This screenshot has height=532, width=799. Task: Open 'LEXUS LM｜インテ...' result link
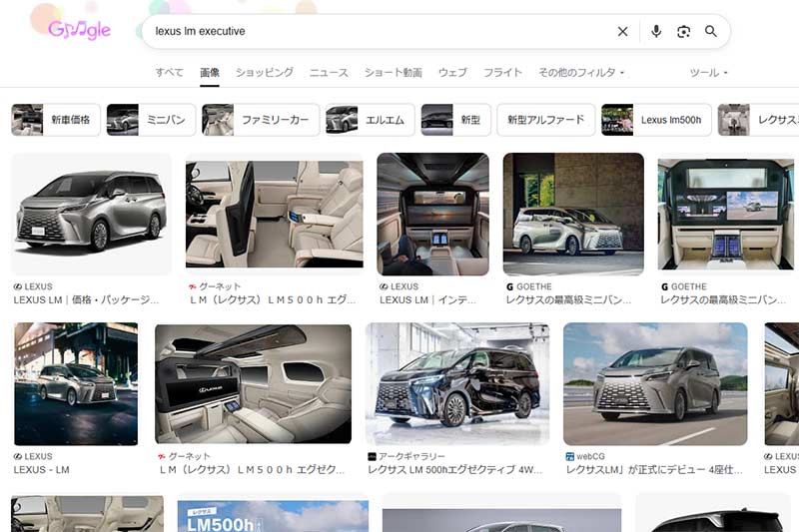click(427, 299)
